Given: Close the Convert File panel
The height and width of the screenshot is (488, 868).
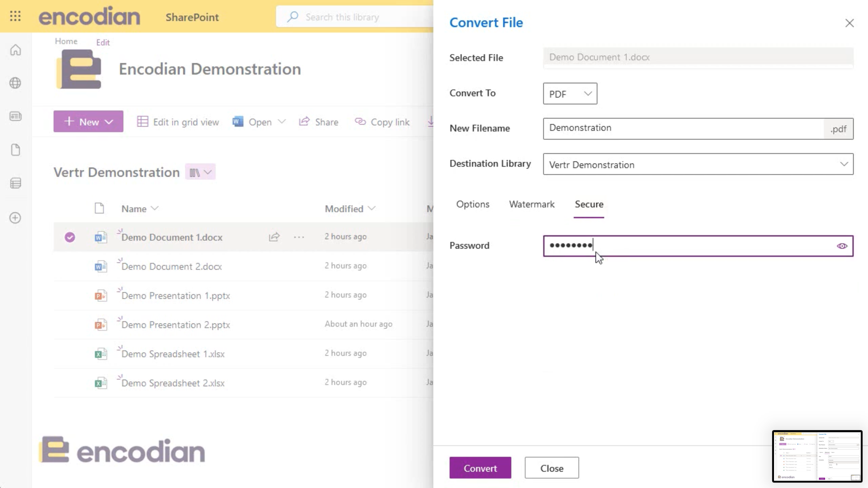Looking at the screenshot, I should point(849,23).
